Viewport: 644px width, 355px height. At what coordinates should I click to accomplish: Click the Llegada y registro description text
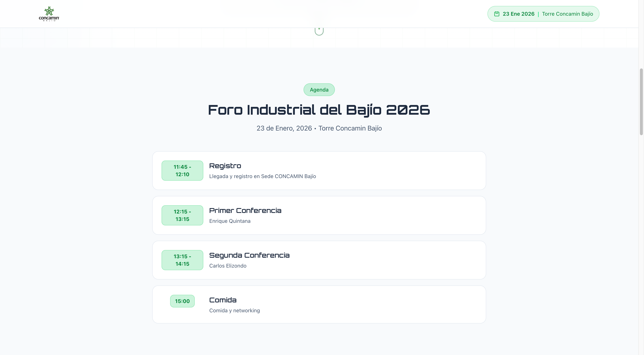263,176
